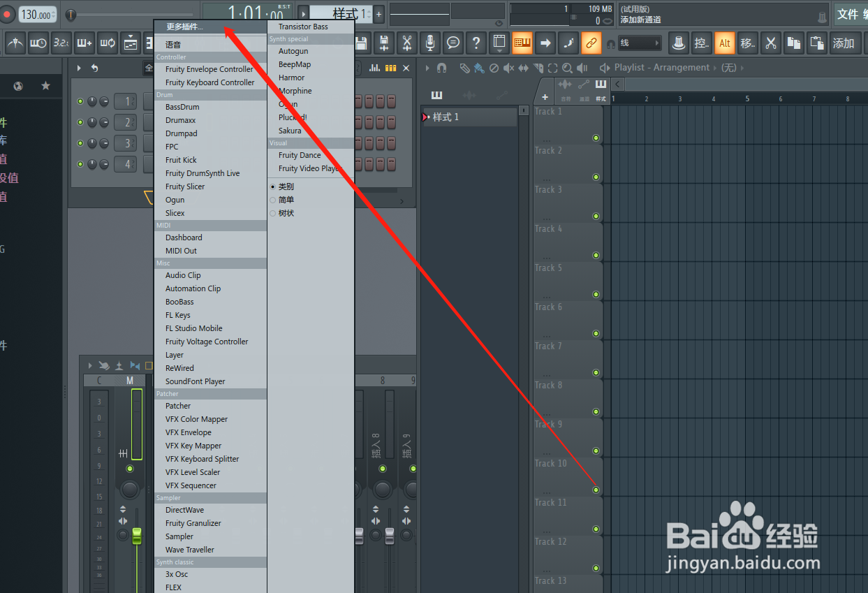Toggle the orange link controller icon

tap(591, 43)
